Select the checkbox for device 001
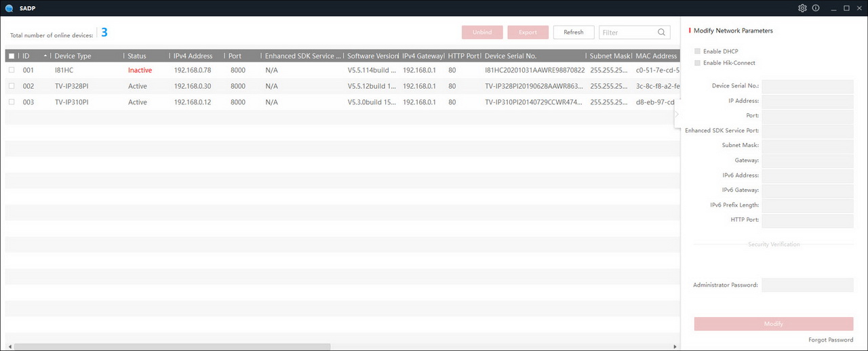The image size is (868, 351). tap(12, 70)
